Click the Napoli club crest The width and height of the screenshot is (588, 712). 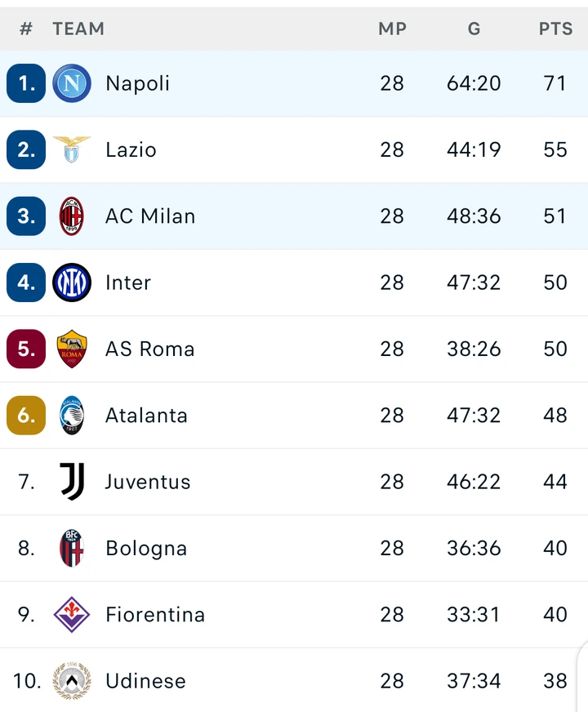pyautogui.click(x=72, y=83)
